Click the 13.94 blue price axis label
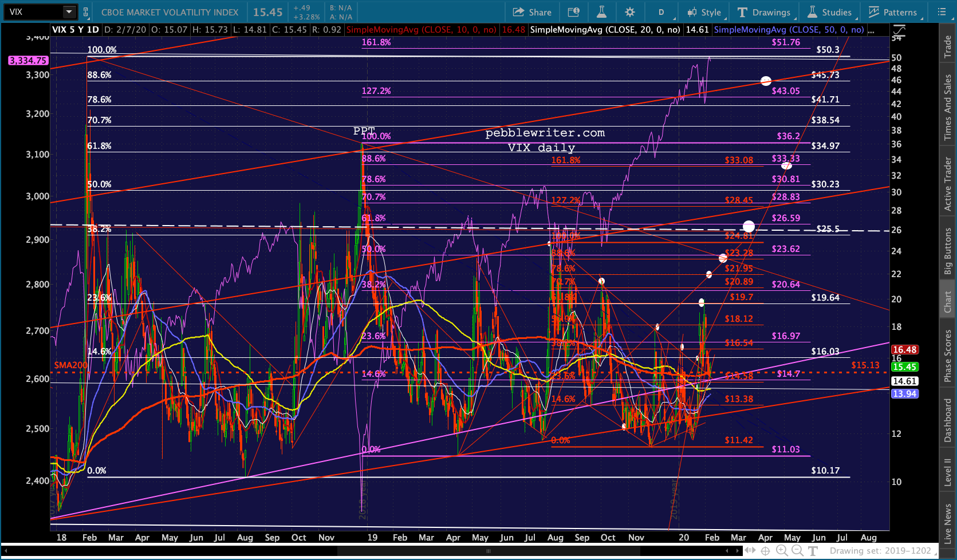The image size is (957, 560). pyautogui.click(x=904, y=394)
